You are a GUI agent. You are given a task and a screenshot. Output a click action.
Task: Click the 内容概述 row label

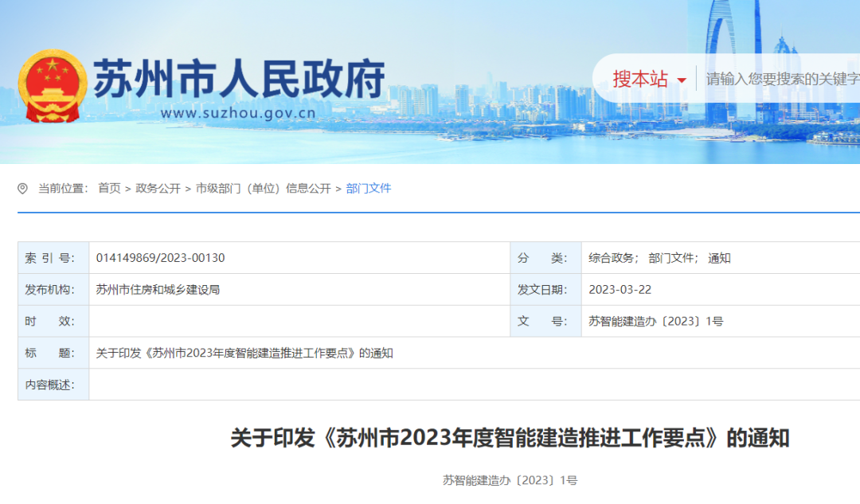pyautogui.click(x=49, y=385)
